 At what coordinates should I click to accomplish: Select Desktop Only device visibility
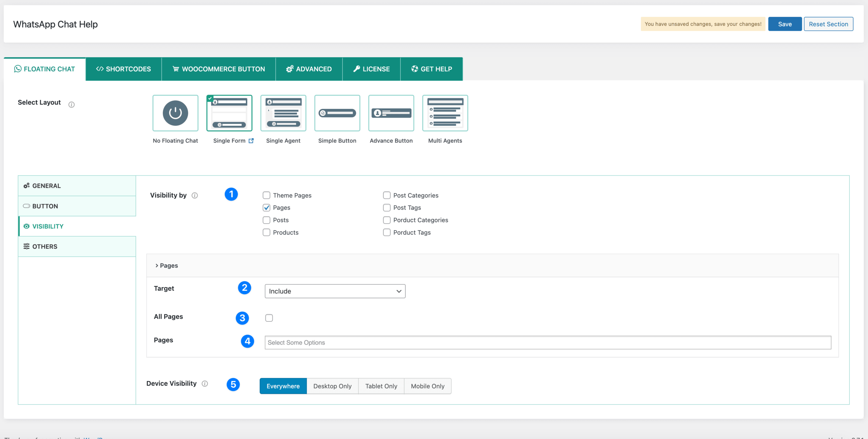coord(332,386)
